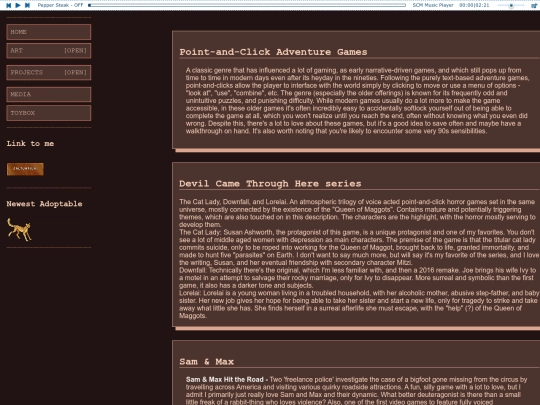Click the Newest Adoptable heading

[44, 204]
